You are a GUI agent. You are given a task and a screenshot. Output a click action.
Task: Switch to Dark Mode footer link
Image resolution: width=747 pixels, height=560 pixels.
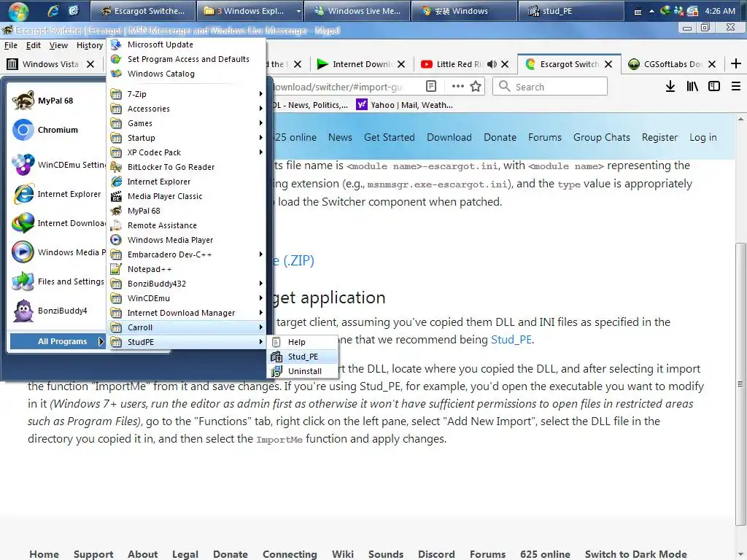click(636, 554)
